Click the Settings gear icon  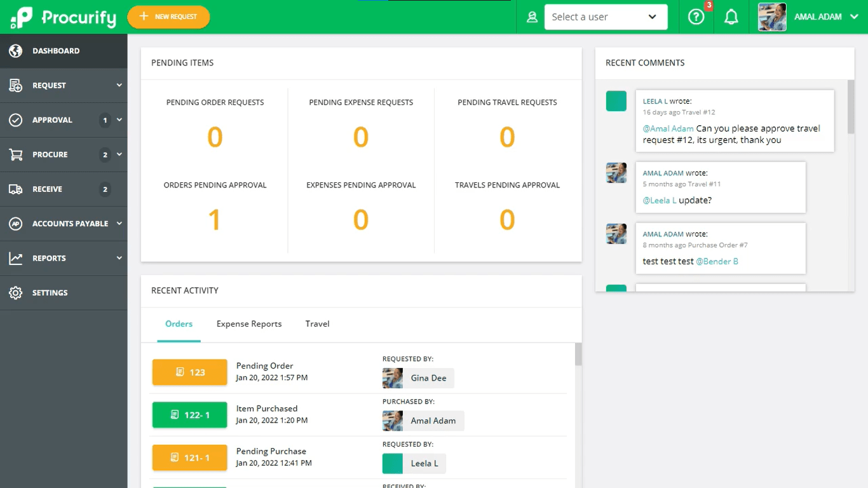tap(16, 293)
